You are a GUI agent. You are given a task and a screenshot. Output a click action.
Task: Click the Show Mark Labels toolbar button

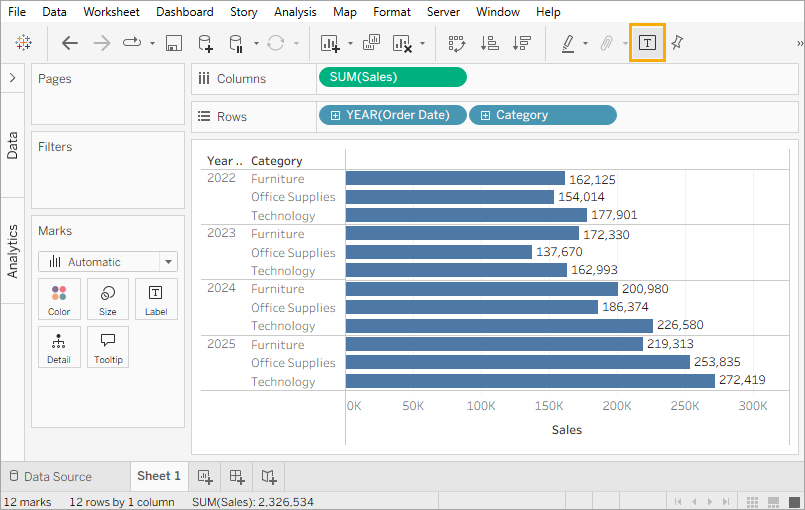point(647,43)
